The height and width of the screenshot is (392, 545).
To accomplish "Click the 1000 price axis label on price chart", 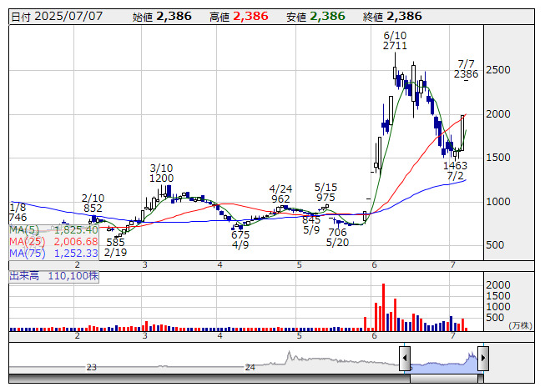I will [498, 201].
